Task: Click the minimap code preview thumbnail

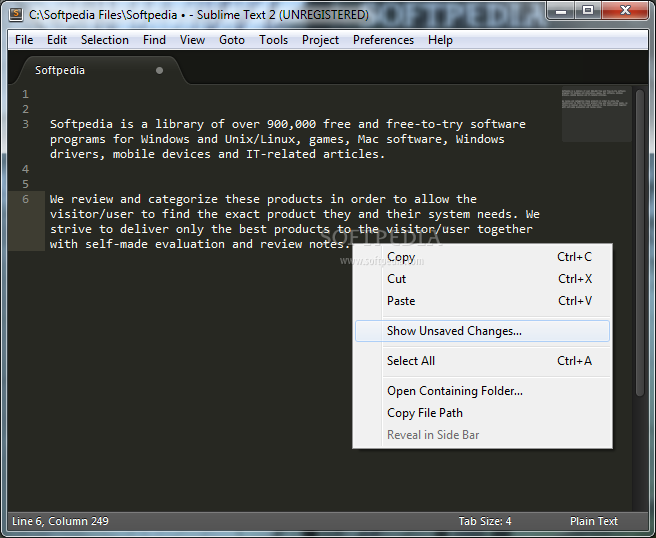Action: (x=596, y=115)
